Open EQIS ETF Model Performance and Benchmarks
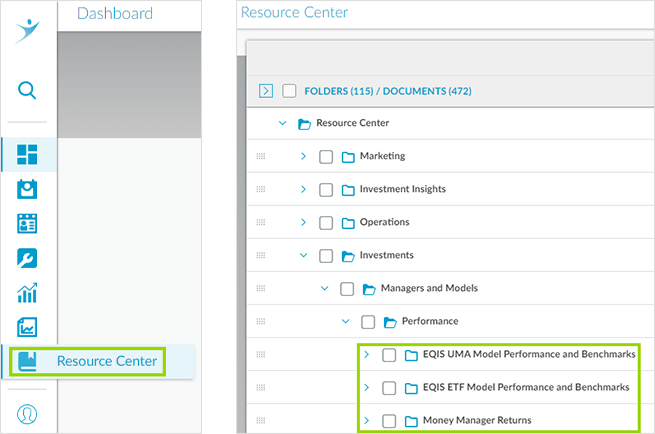The image size is (655, 434). coord(526,387)
